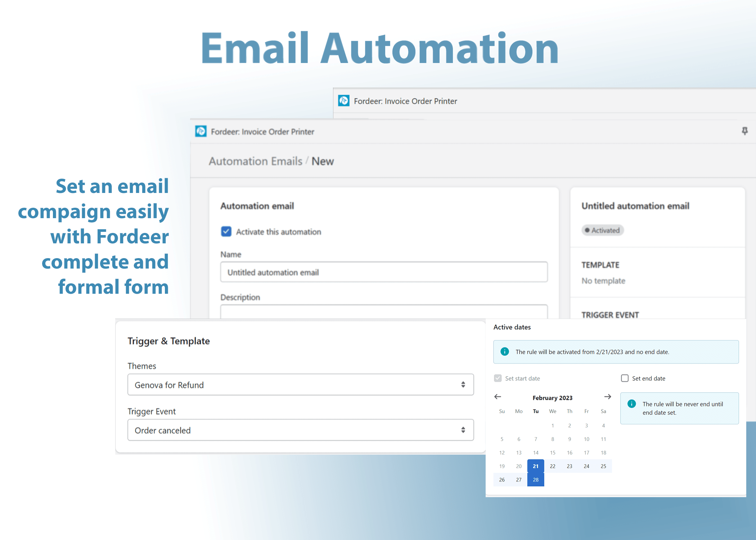Click disabled date February 14
Screen dimensions: 756x540
pyautogui.click(x=536, y=453)
